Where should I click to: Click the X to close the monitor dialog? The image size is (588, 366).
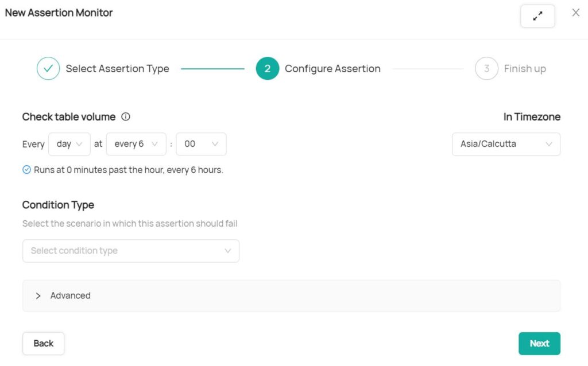point(576,12)
